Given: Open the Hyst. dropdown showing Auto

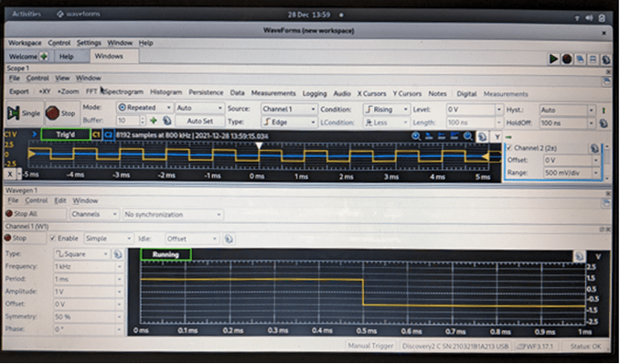Looking at the screenshot, I should click(x=567, y=110).
